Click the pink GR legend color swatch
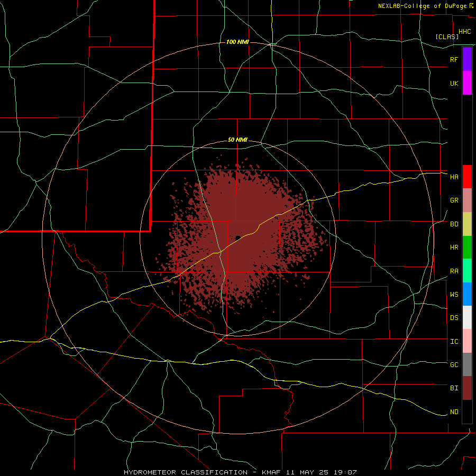This screenshot has height=476, width=476. (x=467, y=200)
